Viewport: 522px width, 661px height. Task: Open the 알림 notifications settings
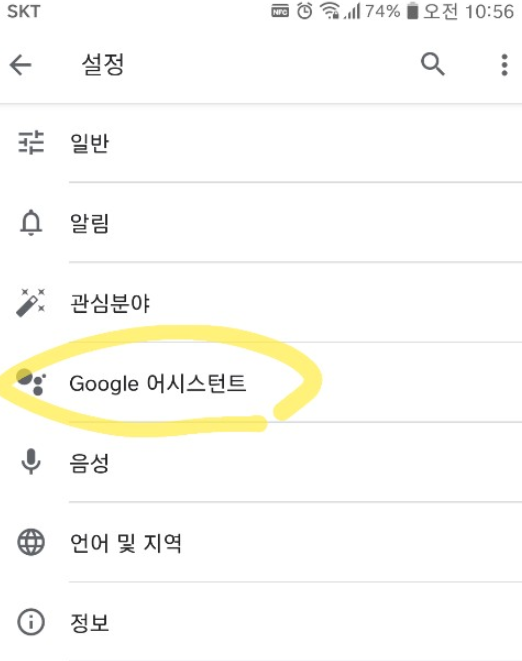261,223
